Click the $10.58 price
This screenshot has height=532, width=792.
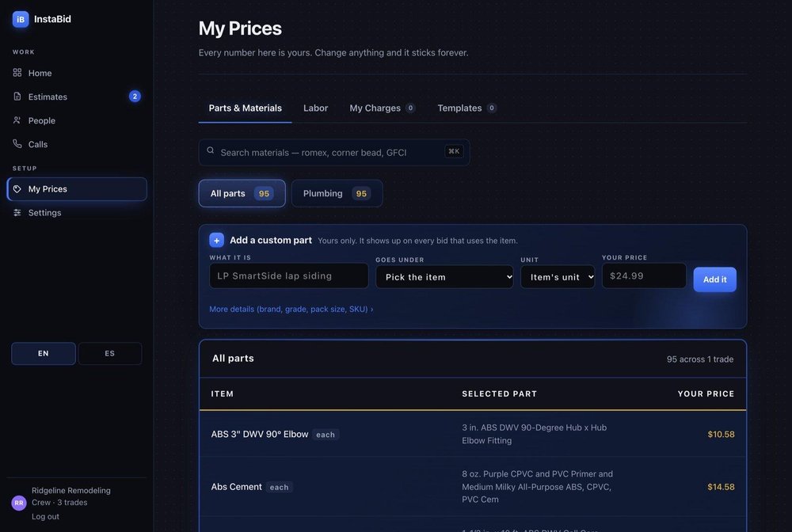pos(721,434)
